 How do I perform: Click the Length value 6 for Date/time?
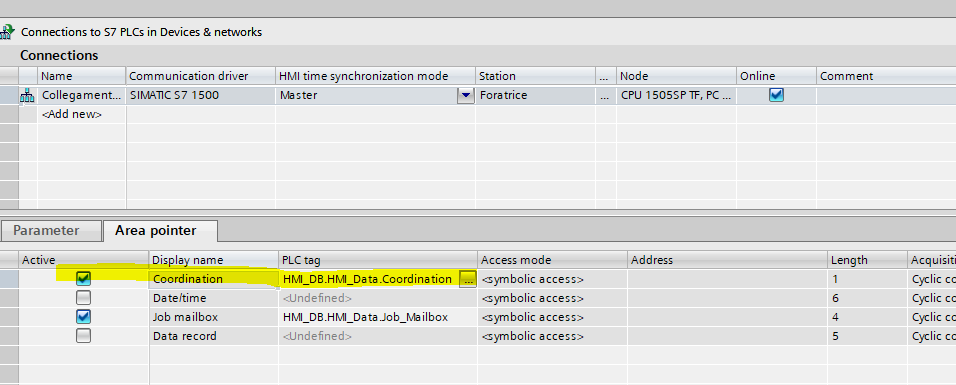867,298
